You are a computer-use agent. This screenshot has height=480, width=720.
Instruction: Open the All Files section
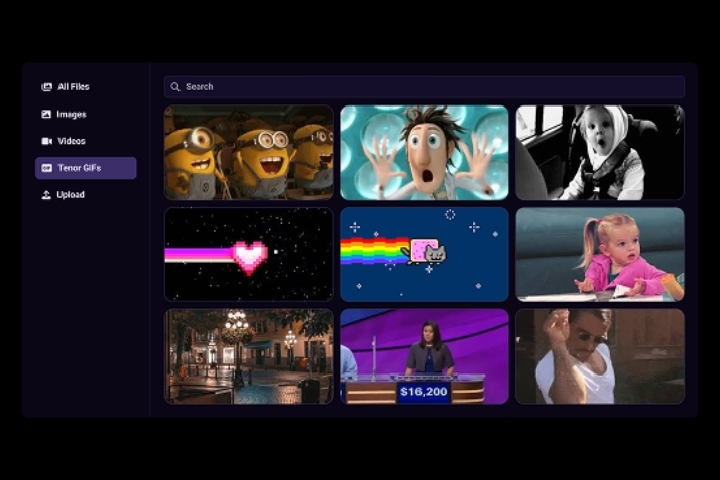pyautogui.click(x=73, y=87)
